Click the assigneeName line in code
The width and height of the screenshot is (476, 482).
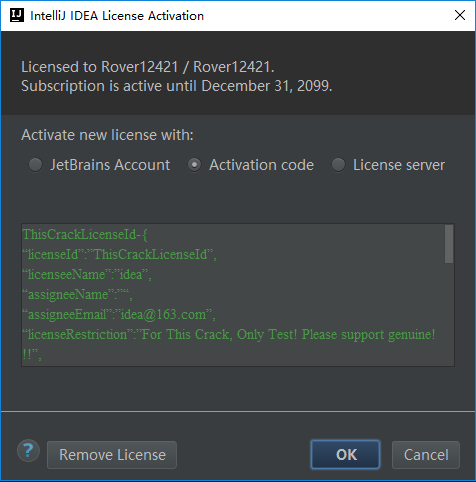[77, 295]
